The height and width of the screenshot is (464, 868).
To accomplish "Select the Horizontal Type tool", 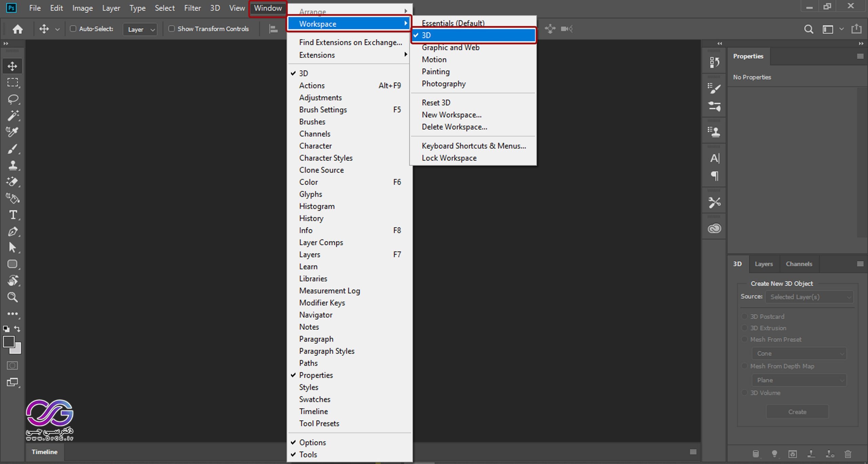I will [13, 215].
